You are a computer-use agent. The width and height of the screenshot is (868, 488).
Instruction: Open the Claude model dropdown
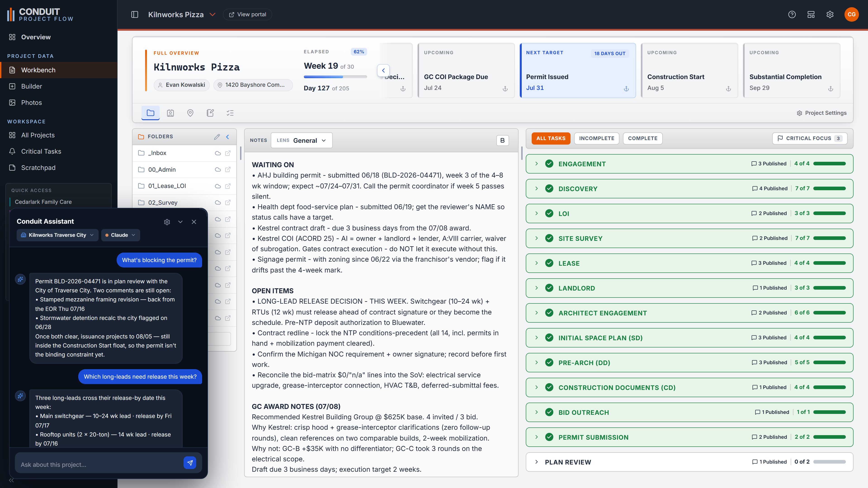tap(120, 235)
